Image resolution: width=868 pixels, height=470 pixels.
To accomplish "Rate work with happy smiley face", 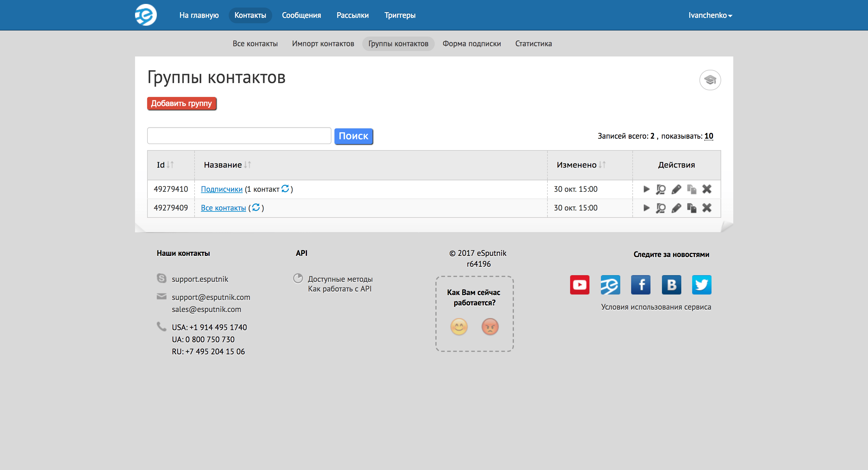I will 459,327.
